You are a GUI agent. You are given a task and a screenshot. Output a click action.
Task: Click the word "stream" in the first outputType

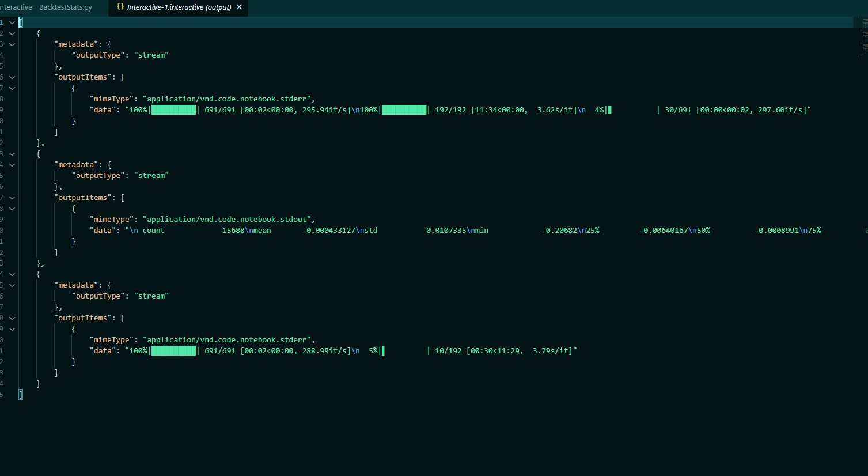point(151,55)
